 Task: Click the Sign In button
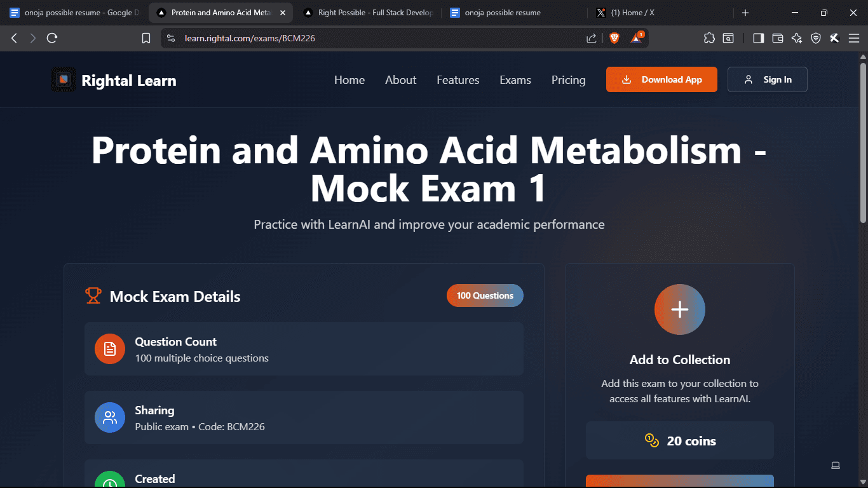[768, 79]
